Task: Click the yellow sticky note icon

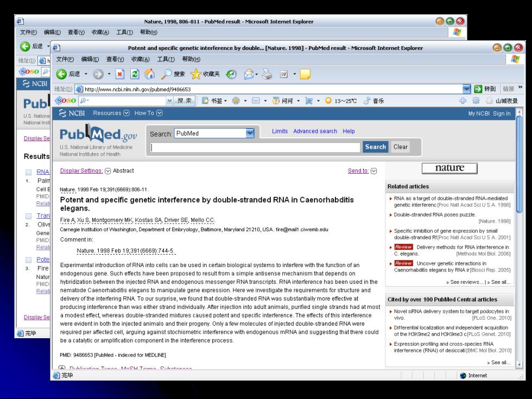Action: coord(305,74)
